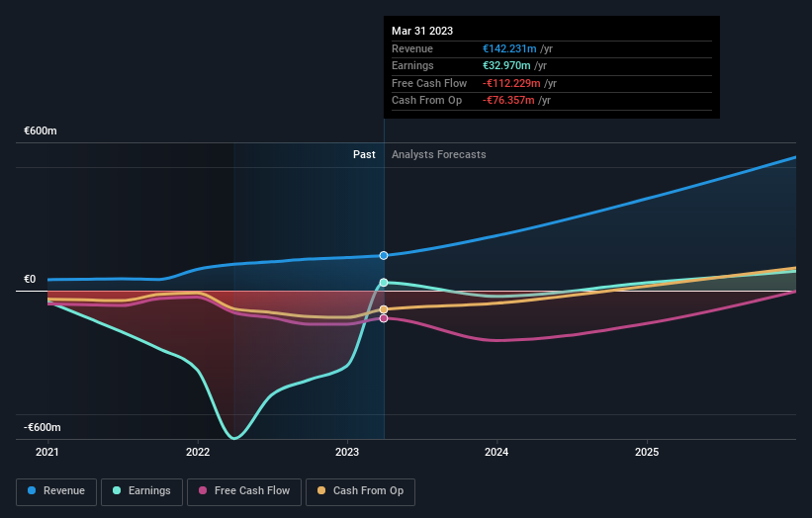Click the 2023 x-axis label
Screen dimensions: 812x518
point(347,453)
